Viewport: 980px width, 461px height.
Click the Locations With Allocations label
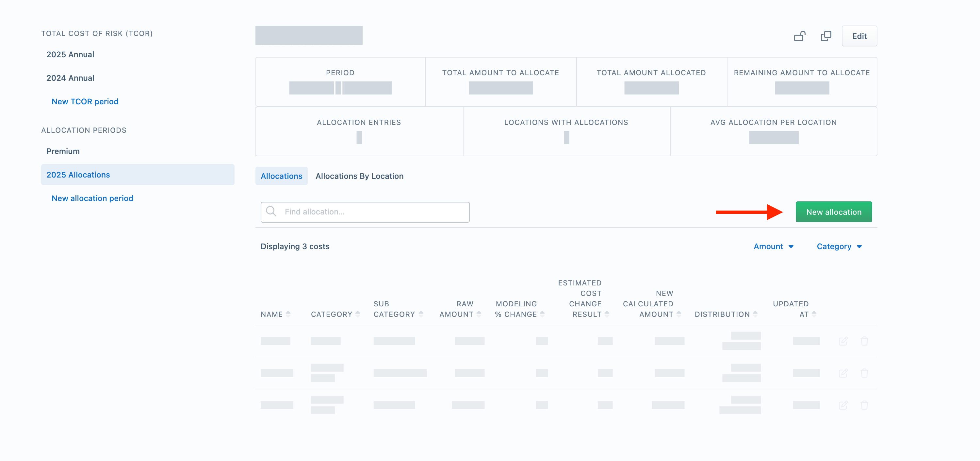coord(566,123)
